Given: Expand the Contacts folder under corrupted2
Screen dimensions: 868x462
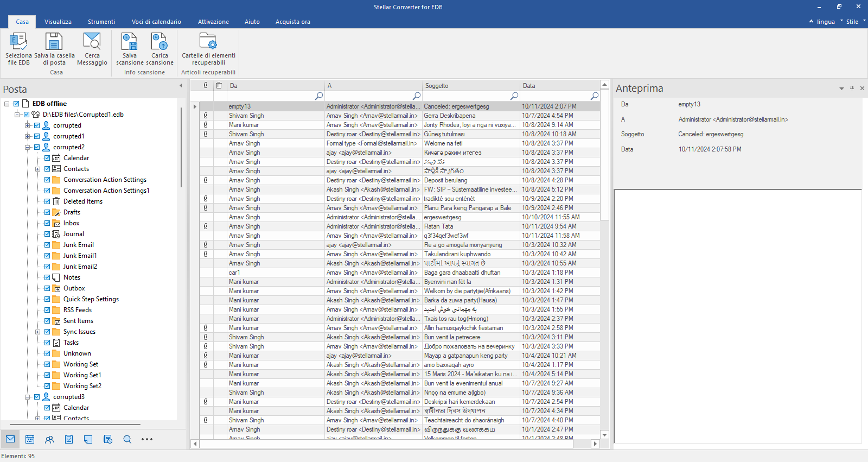Looking at the screenshot, I should click(37, 169).
